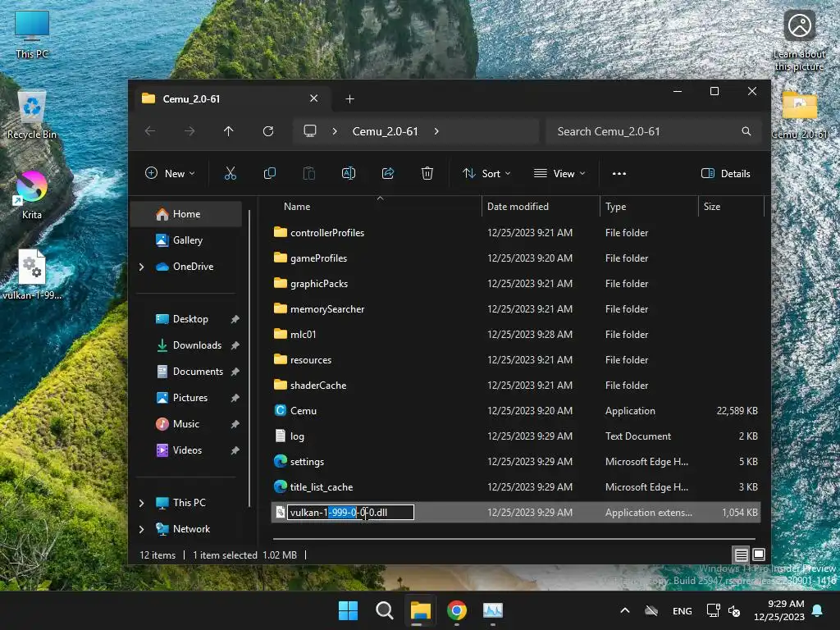Unpin Music from Quick access
Screen dimensions: 840x630
[235, 424]
